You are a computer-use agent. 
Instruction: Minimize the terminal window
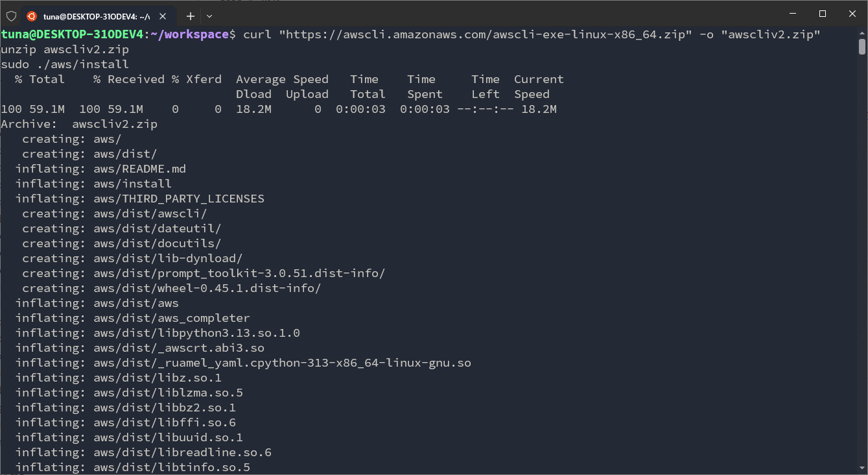[x=793, y=14]
